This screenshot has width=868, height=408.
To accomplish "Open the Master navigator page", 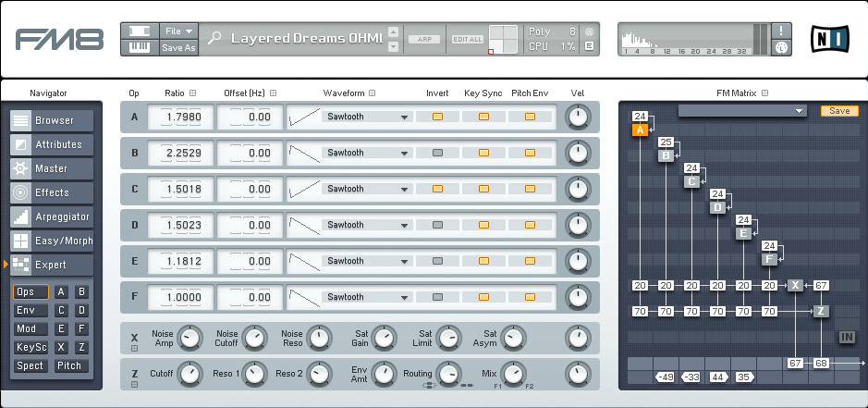I will coord(52,168).
